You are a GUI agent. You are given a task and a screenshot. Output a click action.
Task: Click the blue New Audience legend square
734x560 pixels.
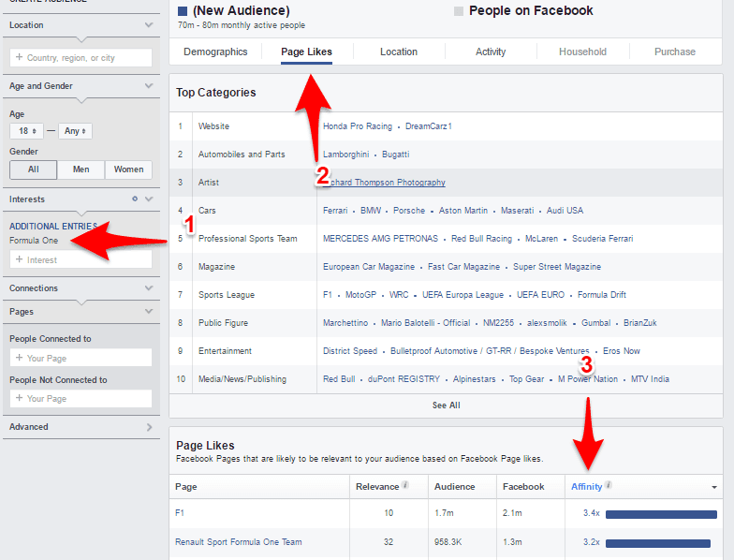(183, 11)
